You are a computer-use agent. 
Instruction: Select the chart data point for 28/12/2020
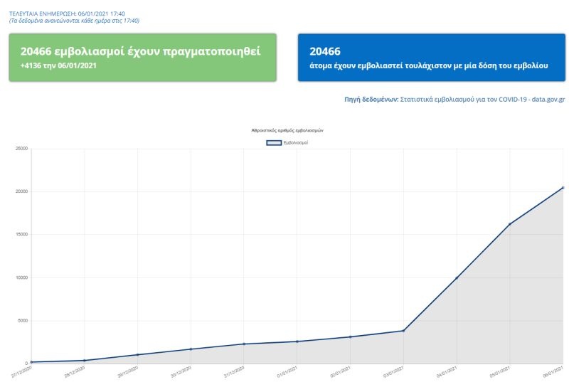(x=85, y=361)
